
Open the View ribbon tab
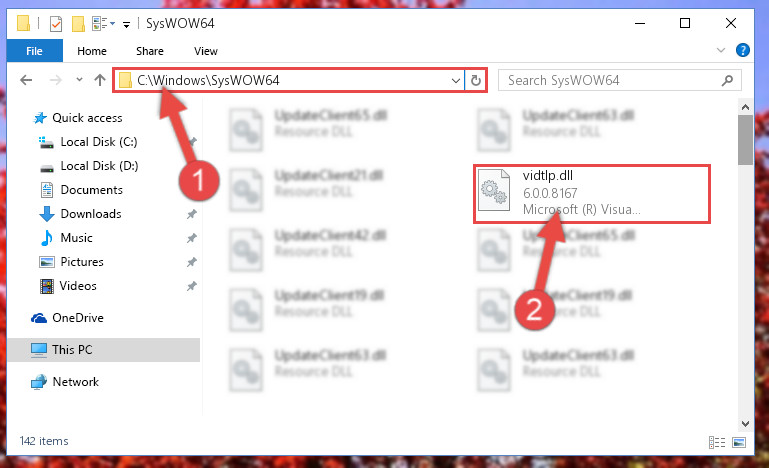(205, 51)
